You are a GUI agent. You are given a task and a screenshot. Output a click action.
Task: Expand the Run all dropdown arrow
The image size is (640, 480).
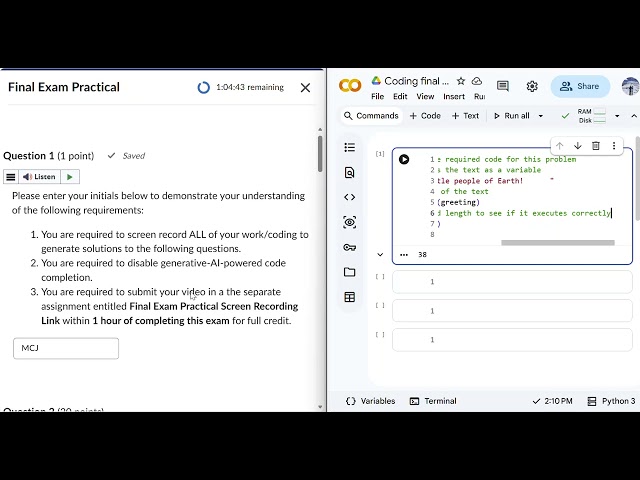pyautogui.click(x=541, y=116)
